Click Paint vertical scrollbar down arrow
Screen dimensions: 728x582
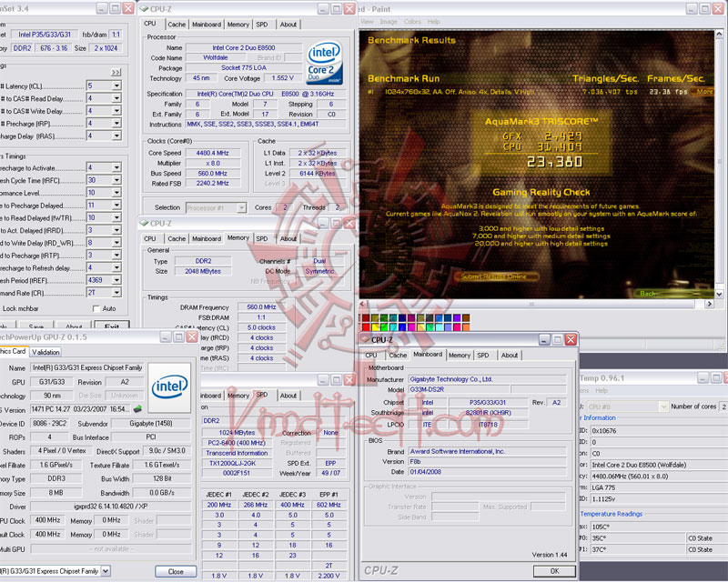pos(719,294)
